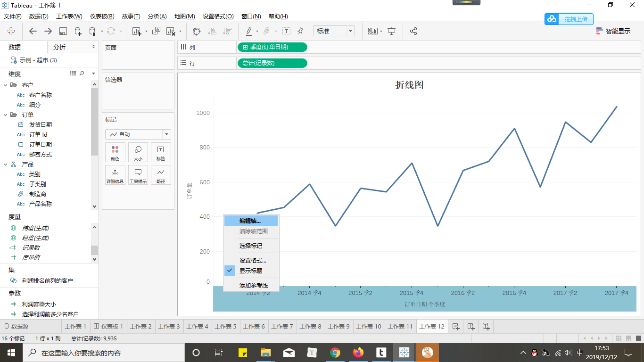Duplicate the sheet using toolbar icon

[x=157, y=31]
